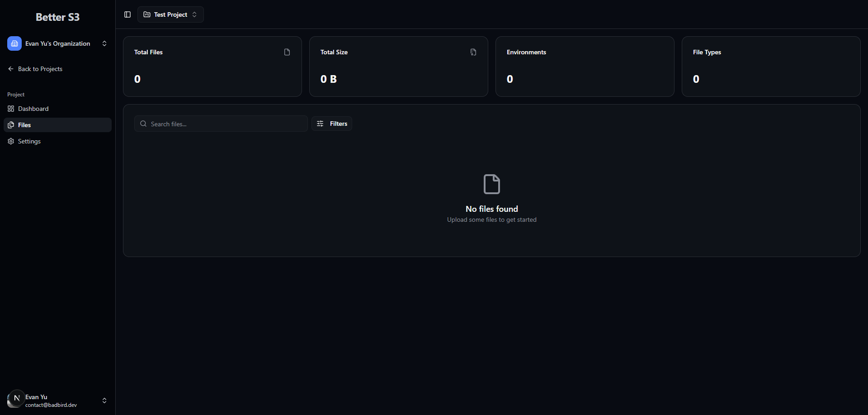
Task: Click the back arrow icon
Action: [x=11, y=69]
